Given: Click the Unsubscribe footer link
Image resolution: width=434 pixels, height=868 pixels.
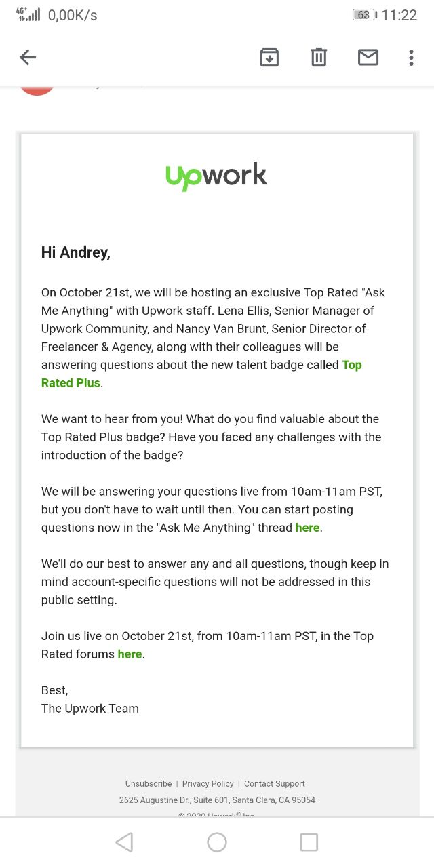Looking at the screenshot, I should [149, 783].
